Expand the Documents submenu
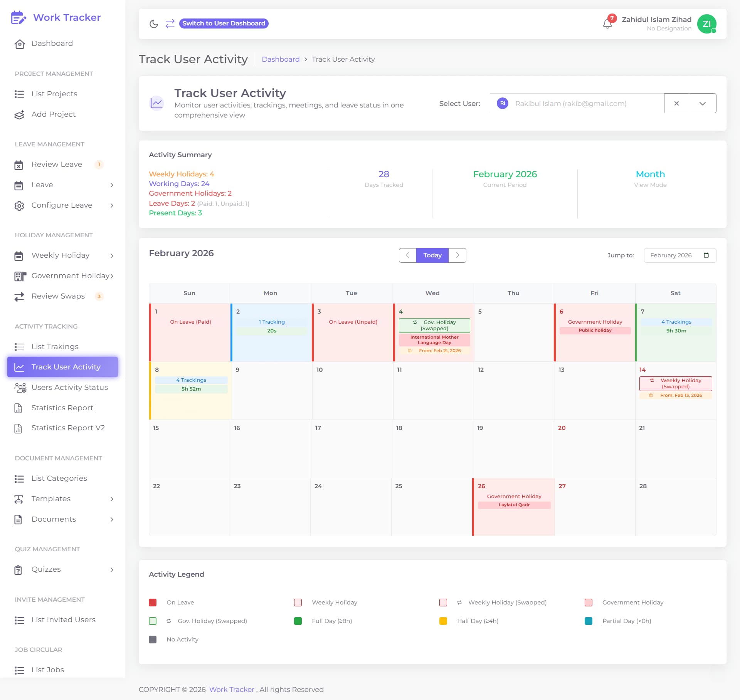740x700 pixels. click(x=112, y=520)
